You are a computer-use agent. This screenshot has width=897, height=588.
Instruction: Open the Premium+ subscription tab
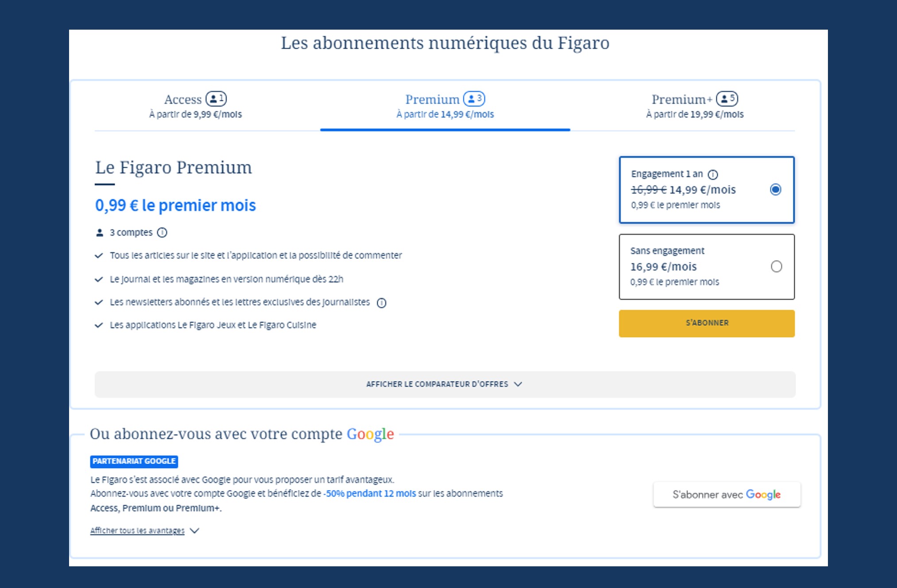click(x=695, y=106)
